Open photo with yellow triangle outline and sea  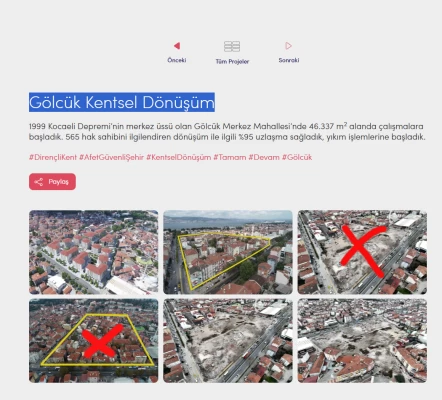228,252
